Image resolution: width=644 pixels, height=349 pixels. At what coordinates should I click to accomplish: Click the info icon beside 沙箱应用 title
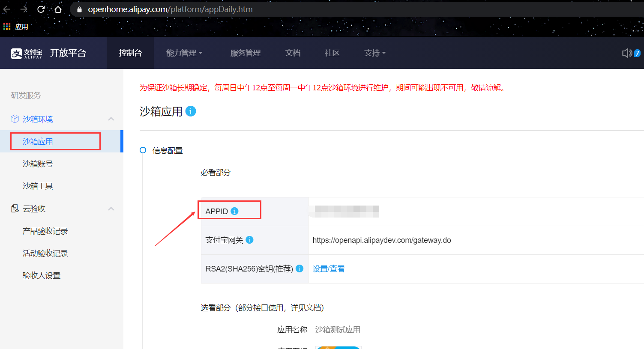click(x=190, y=111)
